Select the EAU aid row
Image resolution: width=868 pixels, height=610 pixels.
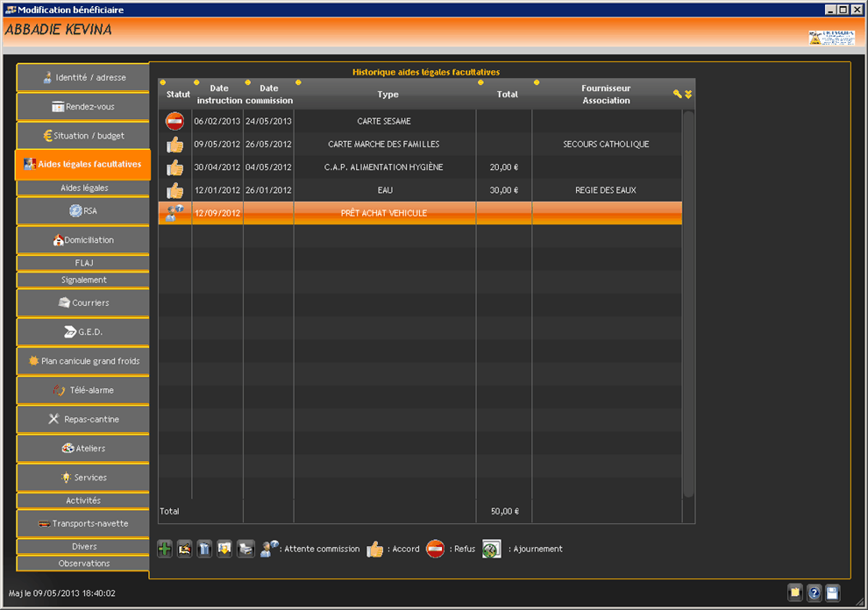384,190
